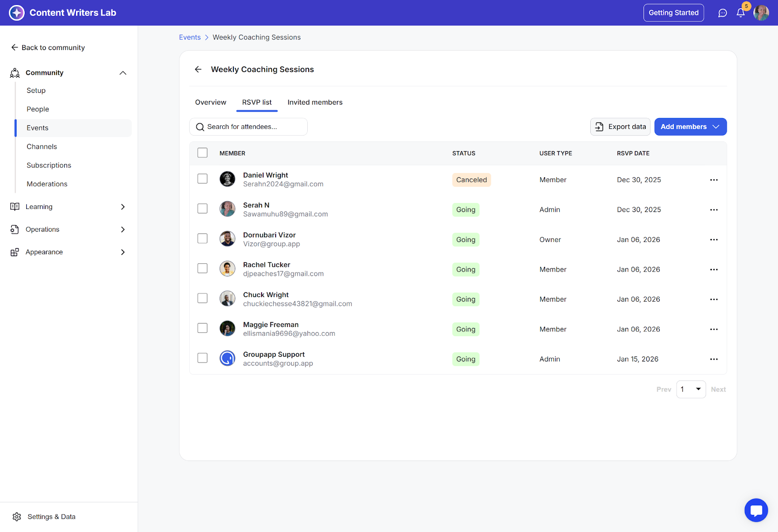Screen dimensions: 778x532
Task: Click the Export data button
Action: pyautogui.click(x=620, y=127)
